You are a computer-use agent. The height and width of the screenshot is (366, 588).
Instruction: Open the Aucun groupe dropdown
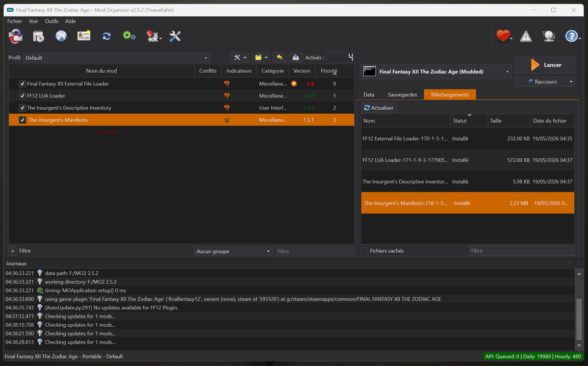[233, 251]
